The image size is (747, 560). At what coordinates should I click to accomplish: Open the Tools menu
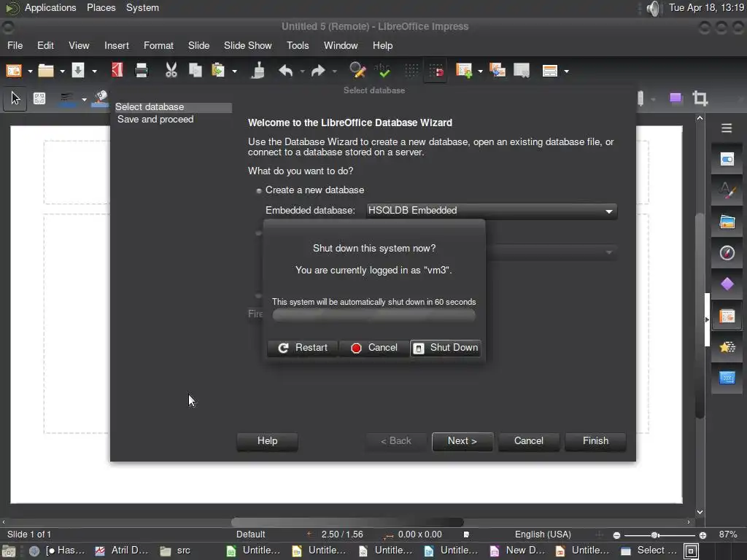298,46
